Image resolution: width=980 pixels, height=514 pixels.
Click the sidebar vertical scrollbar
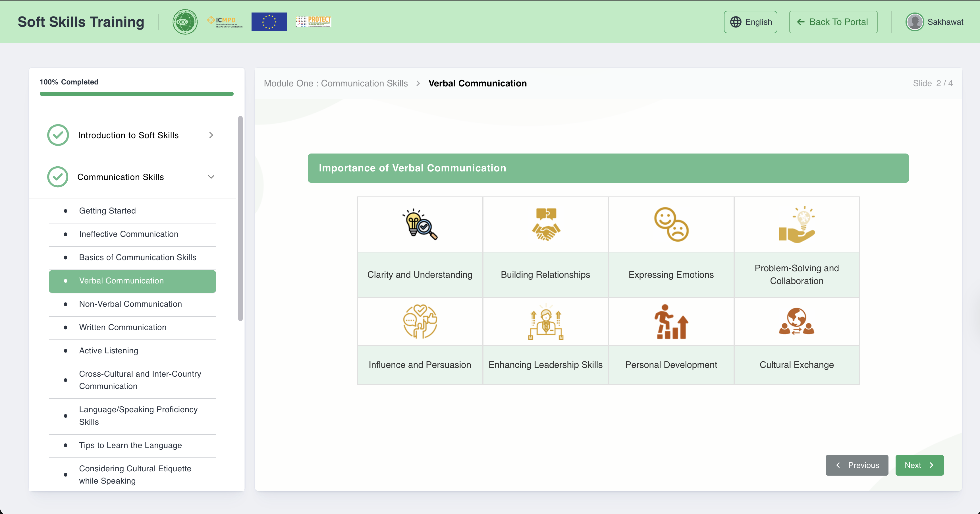click(x=240, y=219)
